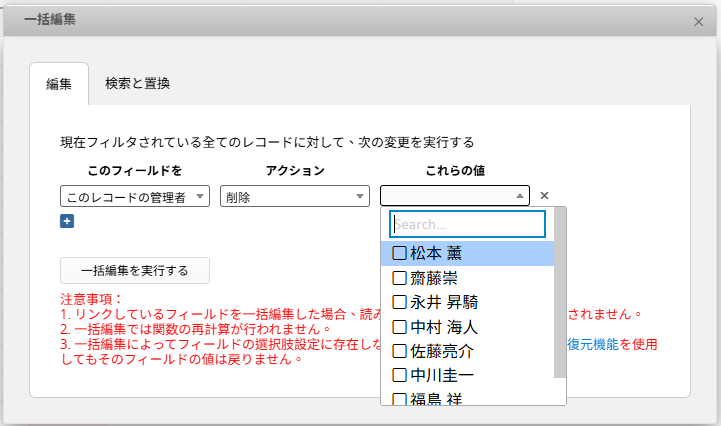Open the 削除 action dropdown

[295, 197]
